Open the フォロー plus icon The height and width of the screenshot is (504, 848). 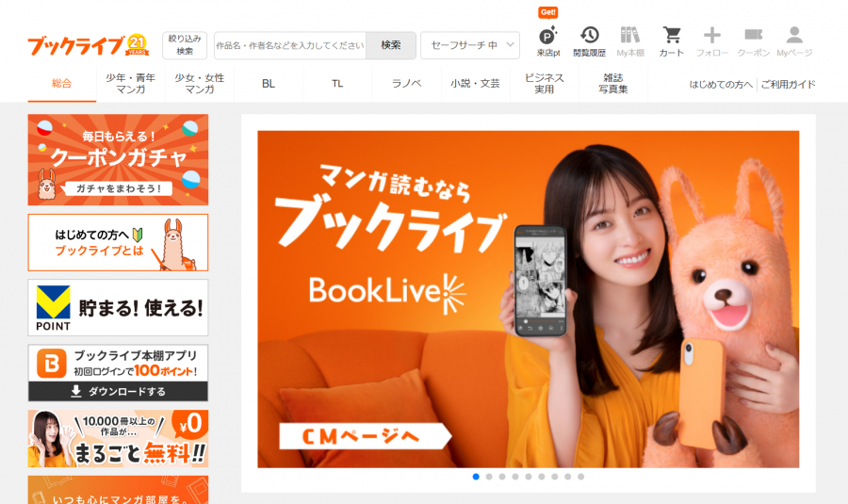click(x=711, y=41)
